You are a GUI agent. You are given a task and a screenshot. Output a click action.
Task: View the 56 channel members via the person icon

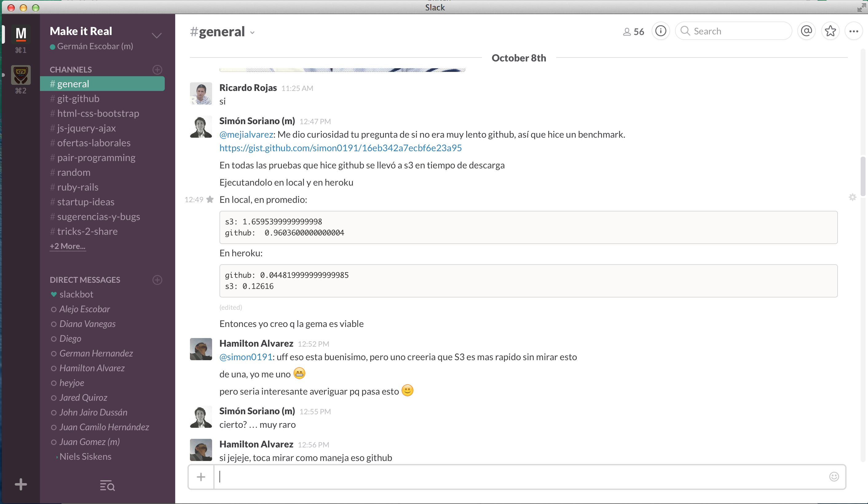pyautogui.click(x=633, y=31)
